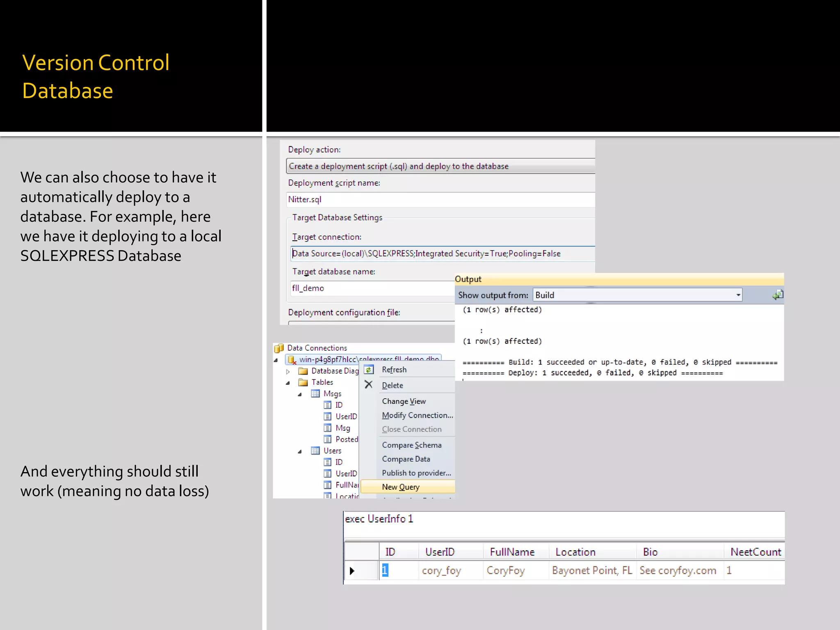Viewport: 840px width, 630px height.
Task: Click column icon beside Msg column
Action: 327,428
